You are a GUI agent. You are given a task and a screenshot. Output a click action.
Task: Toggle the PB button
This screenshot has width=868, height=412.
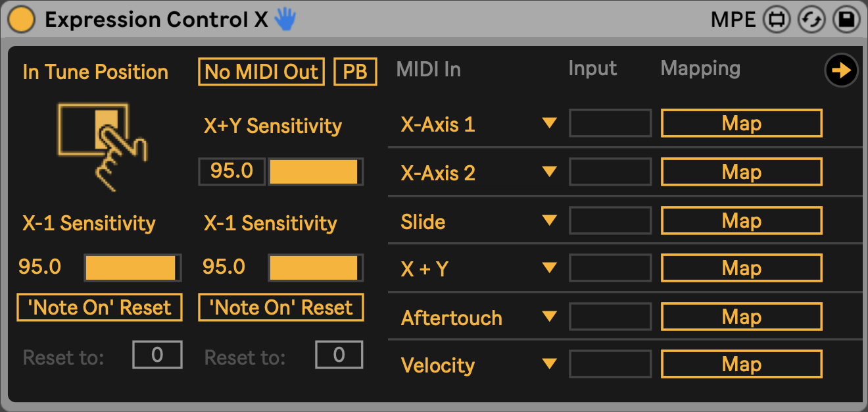tap(356, 72)
